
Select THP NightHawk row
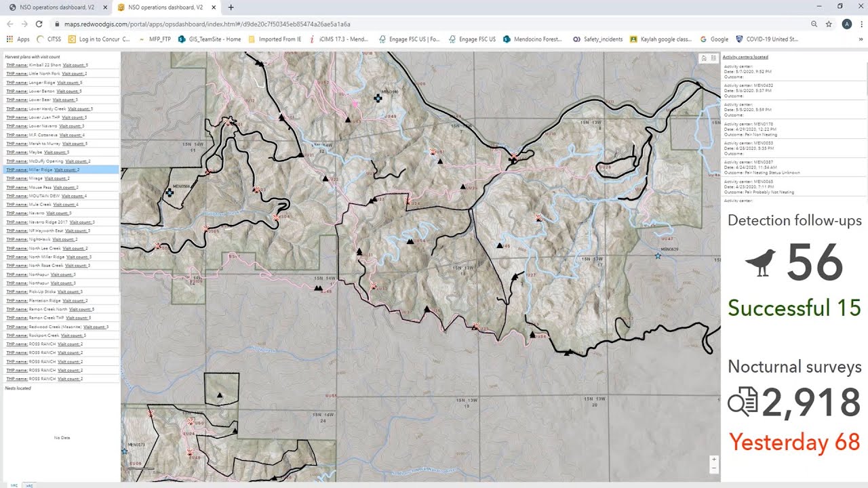coord(60,239)
